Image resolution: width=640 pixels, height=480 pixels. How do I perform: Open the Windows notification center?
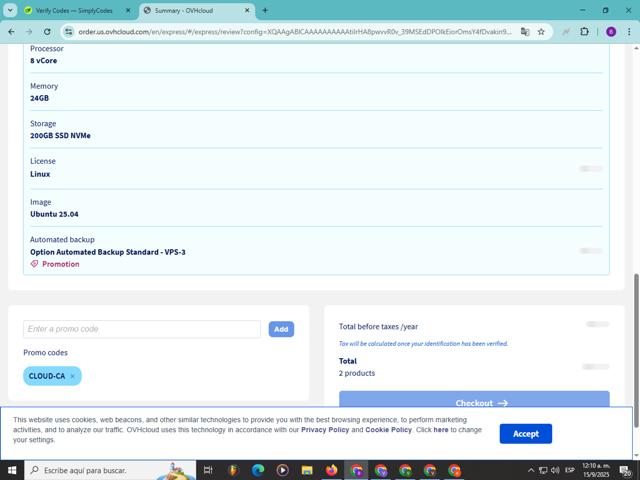[x=625, y=471]
